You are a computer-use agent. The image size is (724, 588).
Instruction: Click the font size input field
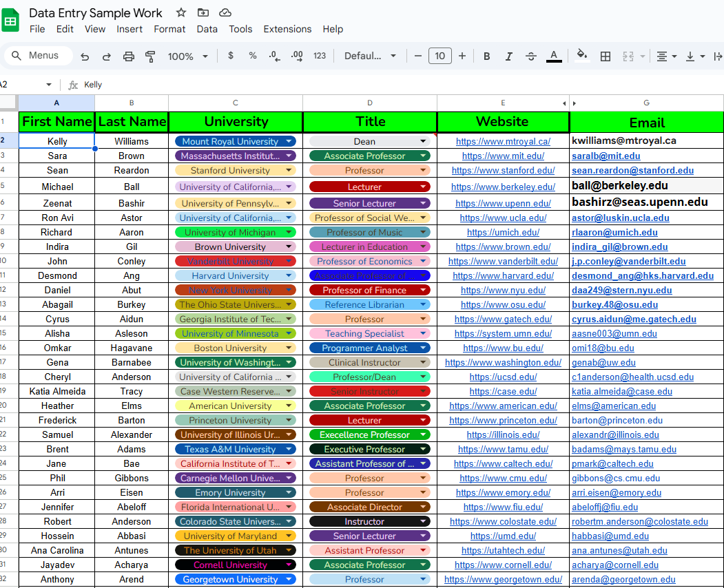pos(439,56)
